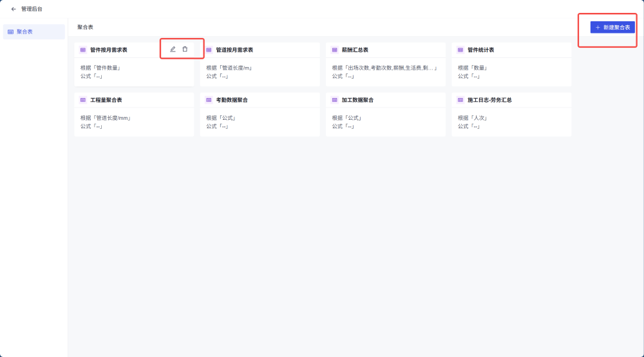This screenshot has height=357, width=644.
Task: Click the pencil edit icon on 管件按月需求表
Action: click(x=173, y=49)
